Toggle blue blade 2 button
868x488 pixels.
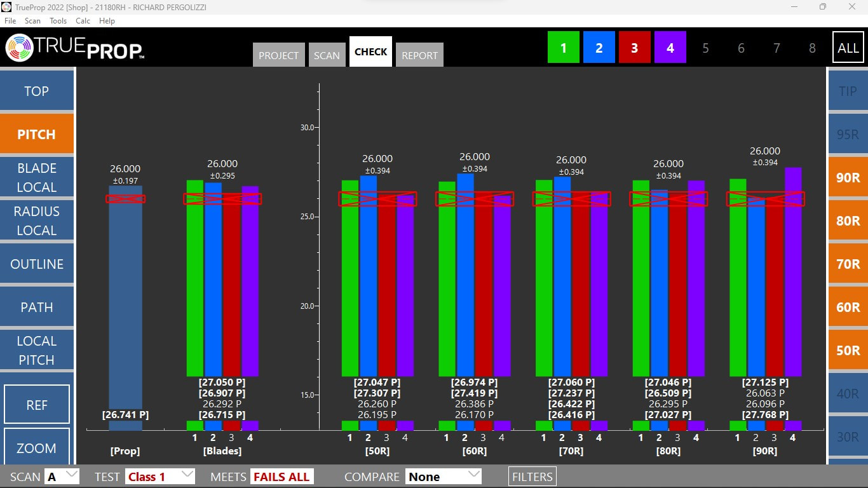point(599,48)
